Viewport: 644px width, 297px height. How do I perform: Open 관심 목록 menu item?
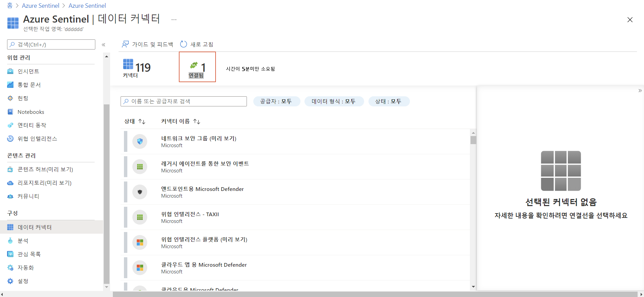(51, 254)
